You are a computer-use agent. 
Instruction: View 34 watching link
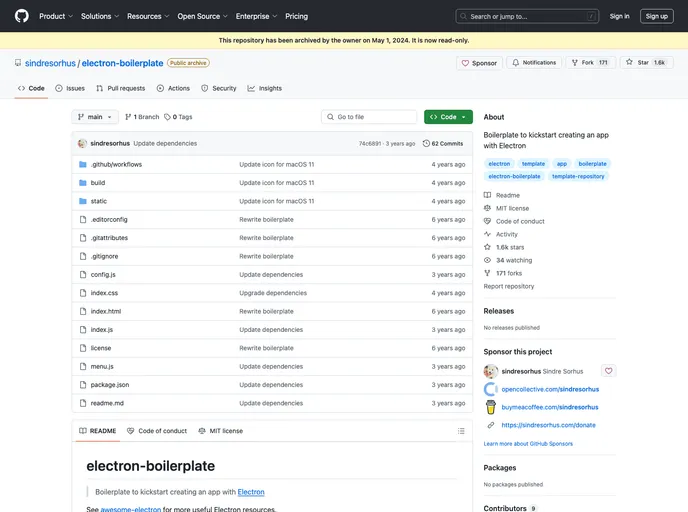(508, 260)
